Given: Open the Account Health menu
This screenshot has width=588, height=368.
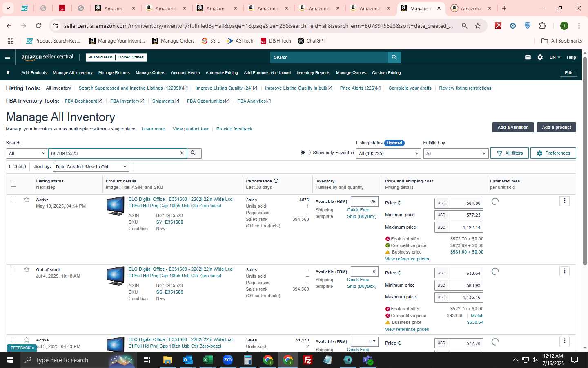Looking at the screenshot, I should pyautogui.click(x=185, y=73).
